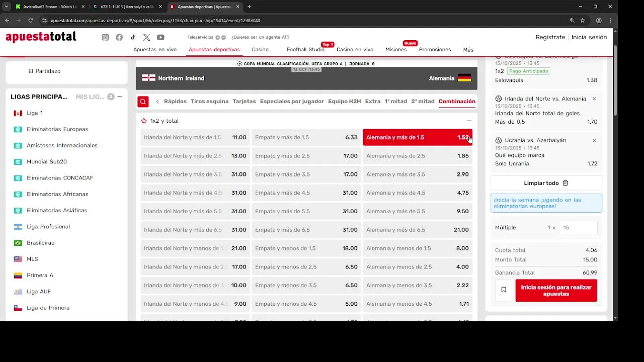Open the Casino menu item
This screenshot has width=644, height=362.
pyautogui.click(x=260, y=50)
